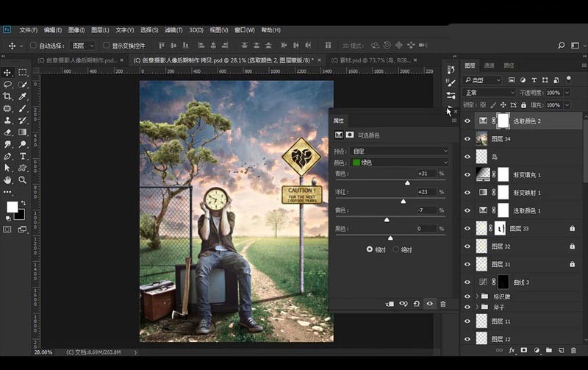Select the Eraser tool
The height and width of the screenshot is (370, 588).
pyautogui.click(x=7, y=132)
